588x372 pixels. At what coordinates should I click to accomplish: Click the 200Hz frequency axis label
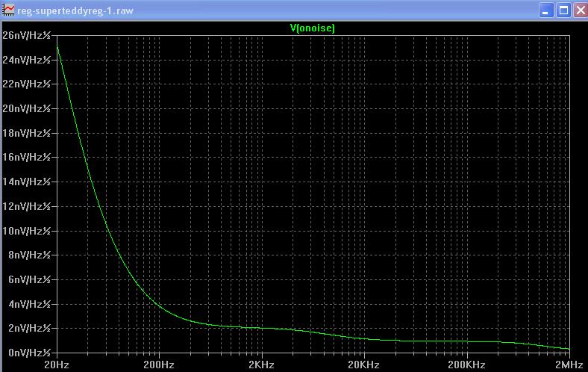coord(159,365)
